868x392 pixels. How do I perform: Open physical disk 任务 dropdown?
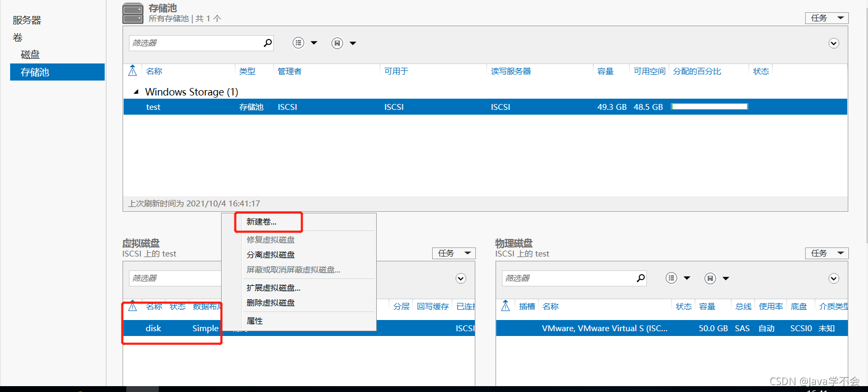826,253
